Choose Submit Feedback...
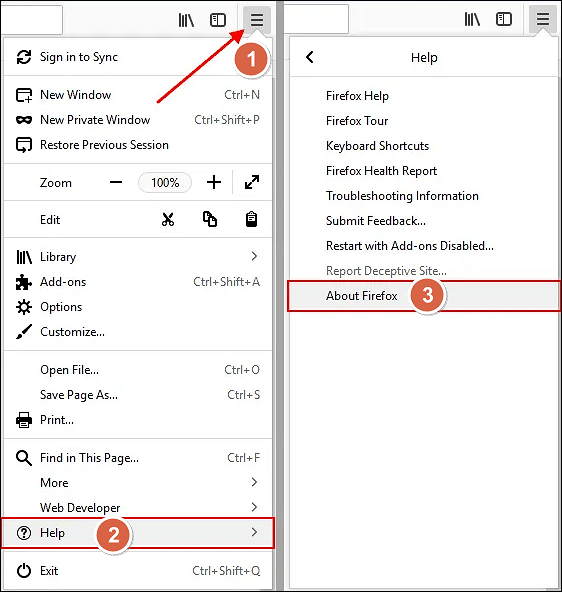The height and width of the screenshot is (592, 562). (424, 221)
